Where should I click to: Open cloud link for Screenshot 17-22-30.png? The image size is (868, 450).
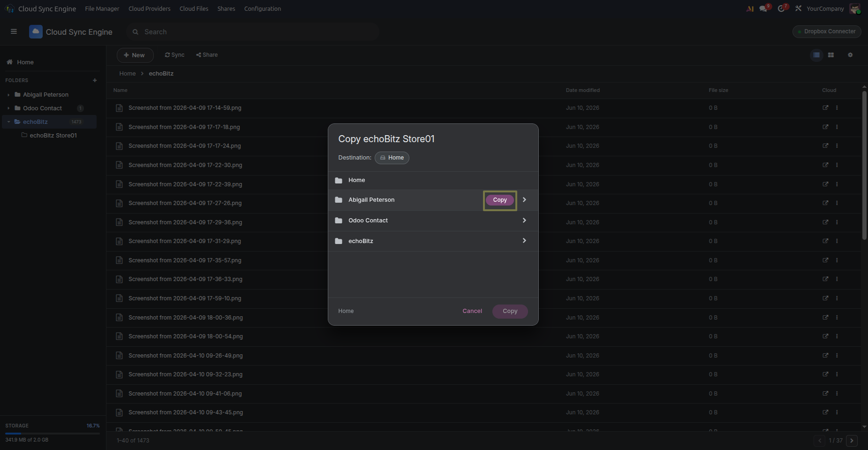[x=825, y=165]
